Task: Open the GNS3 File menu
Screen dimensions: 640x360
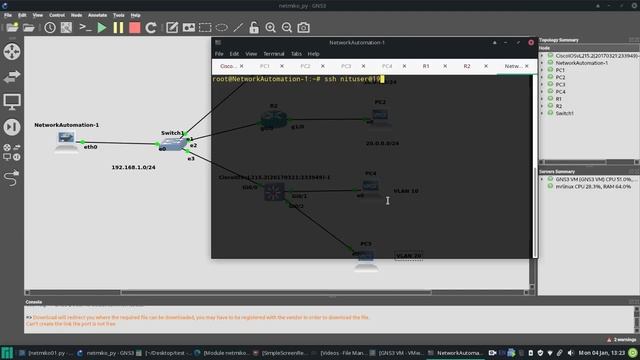Action: click(x=8, y=15)
